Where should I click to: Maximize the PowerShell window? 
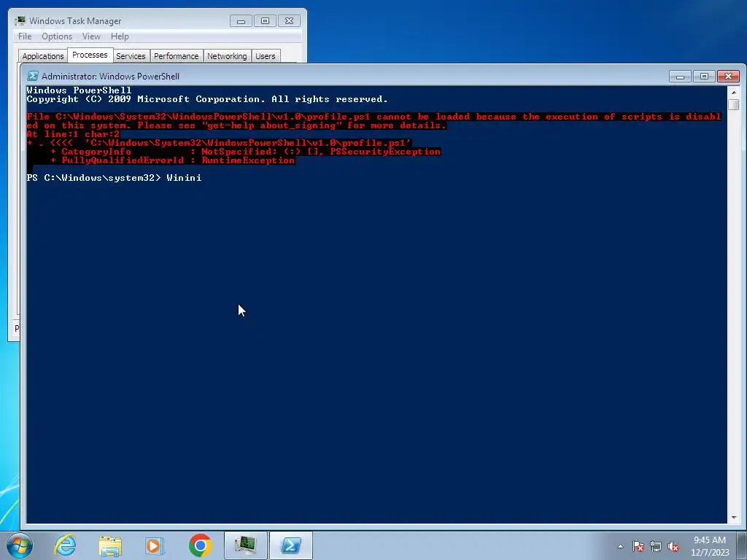704,76
